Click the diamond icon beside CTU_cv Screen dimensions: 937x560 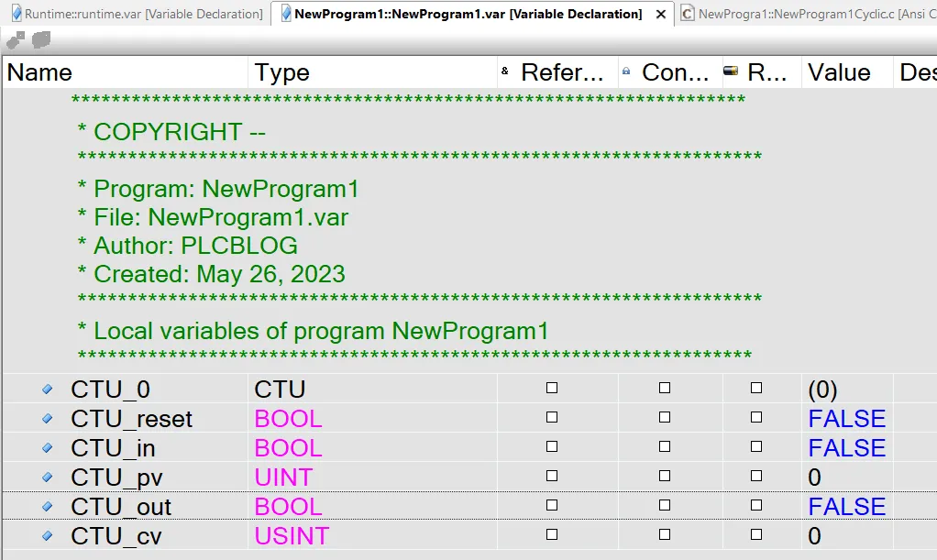point(46,535)
